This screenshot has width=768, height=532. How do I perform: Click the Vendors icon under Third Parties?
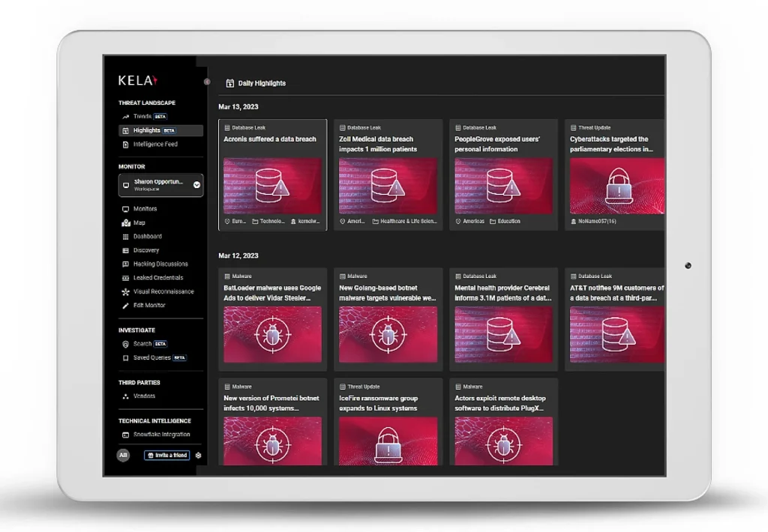click(x=126, y=396)
